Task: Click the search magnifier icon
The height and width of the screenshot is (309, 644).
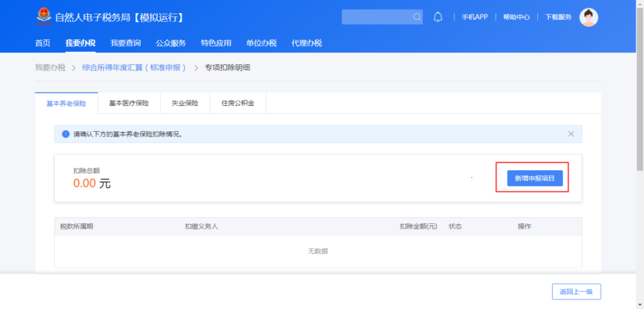Action: 416,17
